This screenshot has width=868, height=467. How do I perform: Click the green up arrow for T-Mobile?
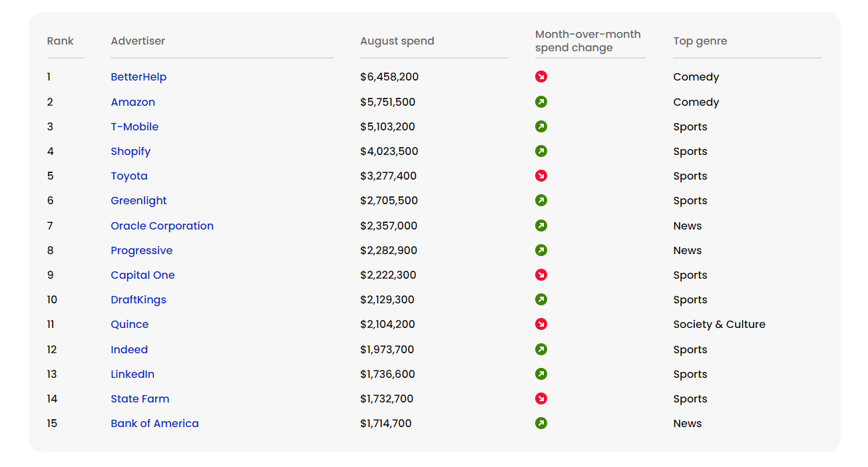pos(541,126)
